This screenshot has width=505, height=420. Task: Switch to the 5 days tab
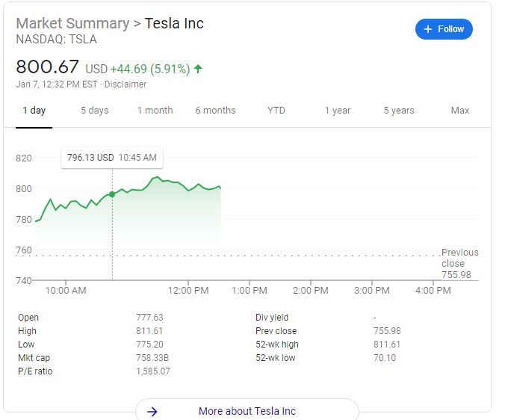click(x=95, y=111)
